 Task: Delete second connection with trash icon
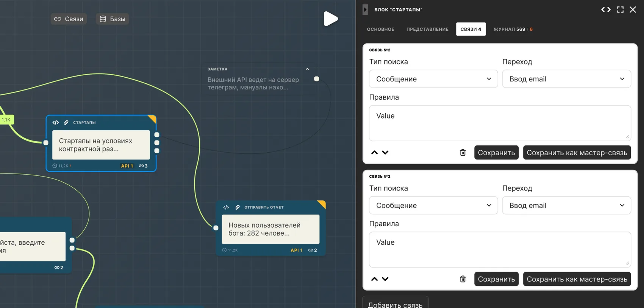[x=463, y=279]
